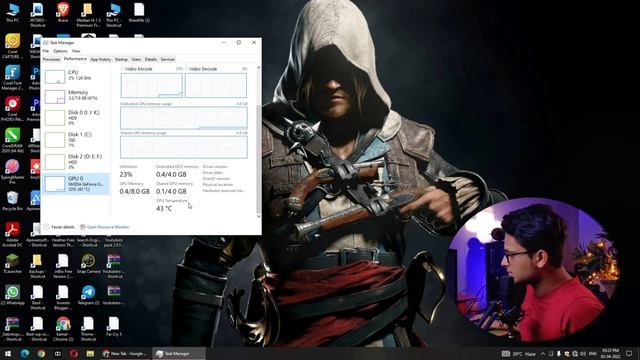640x360 pixels.
Task: Open the CorelDRAW 2020 desktop icon
Action: [12, 140]
